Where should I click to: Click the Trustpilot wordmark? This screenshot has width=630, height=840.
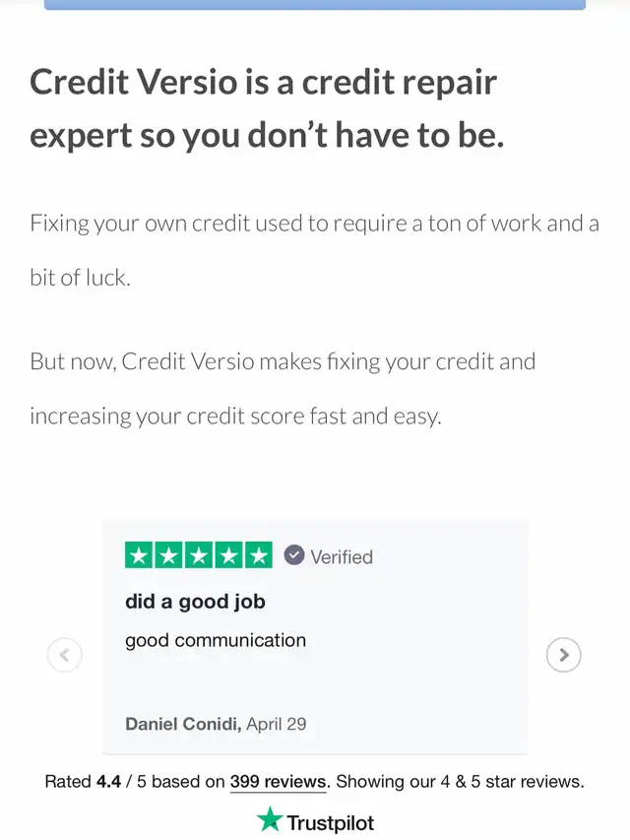[330, 821]
